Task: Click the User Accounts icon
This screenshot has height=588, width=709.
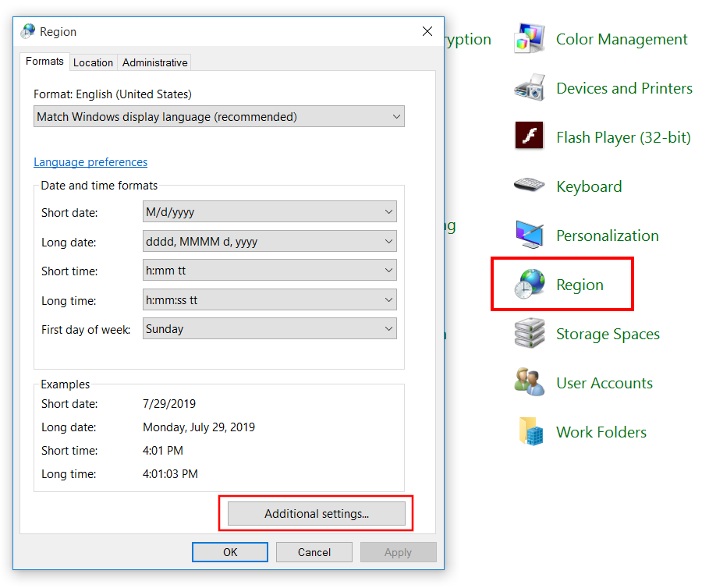Action: point(530,383)
